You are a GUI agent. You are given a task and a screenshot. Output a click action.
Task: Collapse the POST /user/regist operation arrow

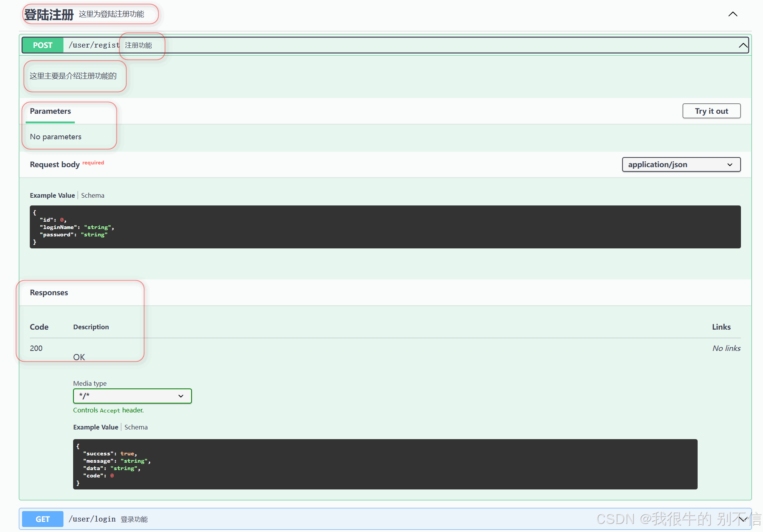742,45
